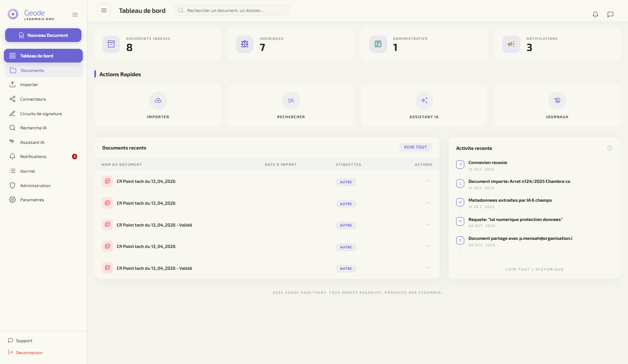Viewport: 628px width, 364px height.
Task: Click the Connexion reussie activity icon
Action: point(460,164)
